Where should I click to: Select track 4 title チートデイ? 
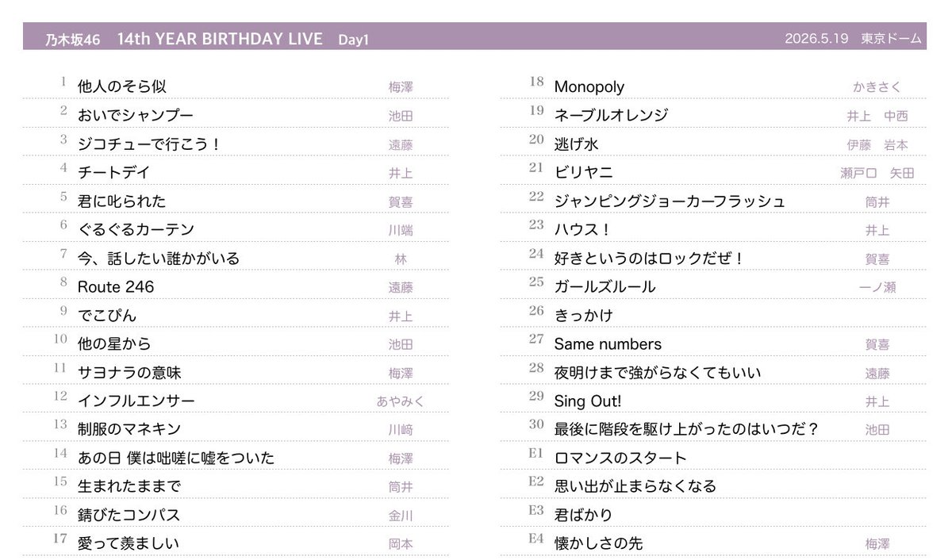[x=113, y=172]
